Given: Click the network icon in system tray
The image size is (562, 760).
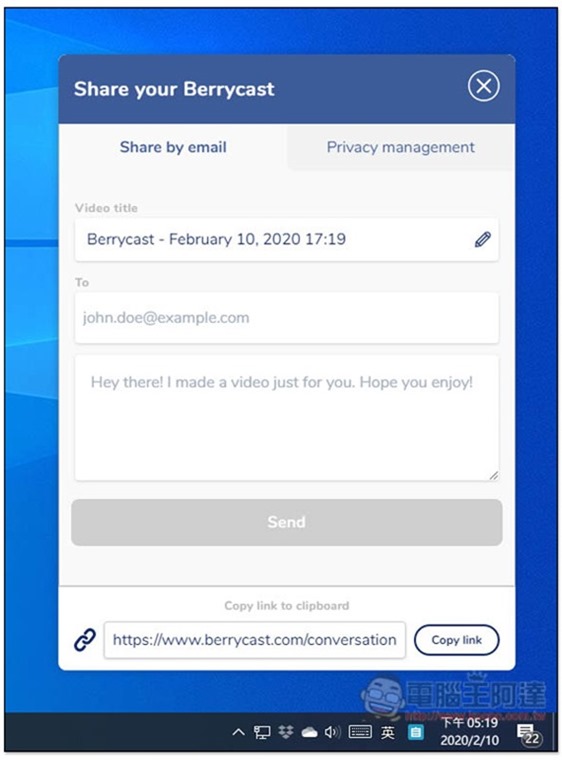Looking at the screenshot, I should pyautogui.click(x=262, y=732).
